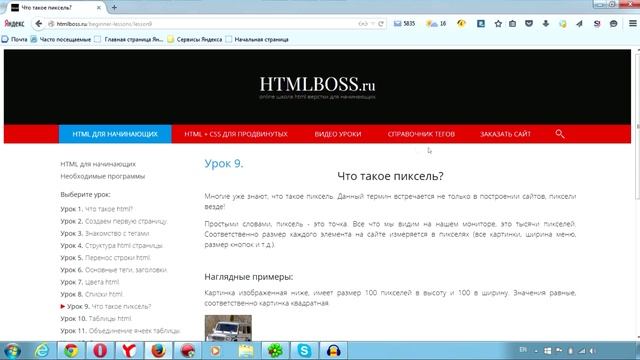
Task: Open 'HTML ДЛЯ НАЧИНАЮЩИХ' nav tab
Action: coord(115,134)
